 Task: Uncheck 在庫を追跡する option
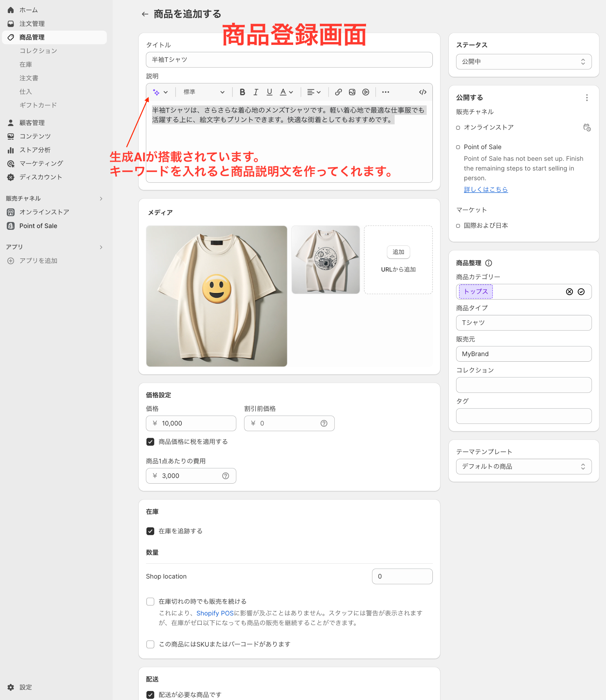point(150,531)
